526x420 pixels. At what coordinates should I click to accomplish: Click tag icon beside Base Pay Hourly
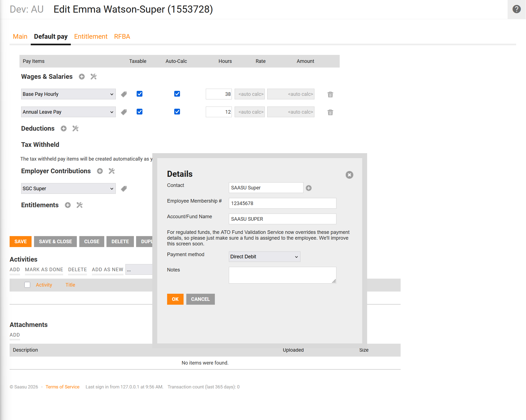pyautogui.click(x=124, y=94)
